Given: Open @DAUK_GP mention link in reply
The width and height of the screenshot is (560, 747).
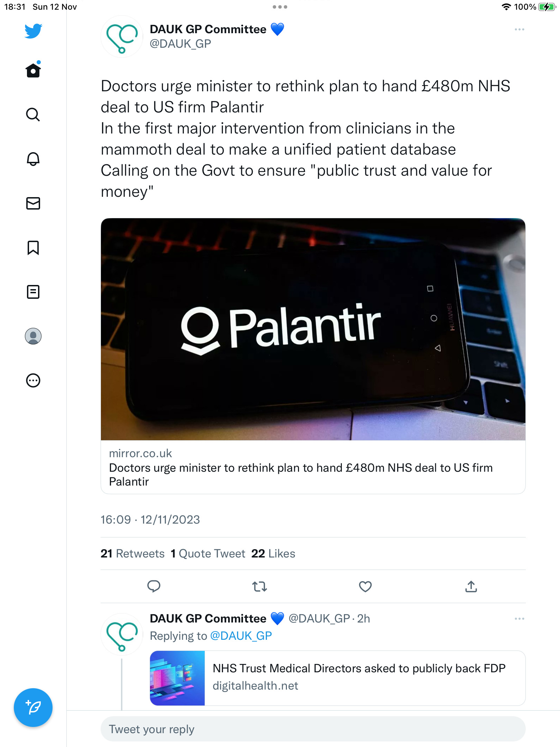Looking at the screenshot, I should pyautogui.click(x=241, y=636).
